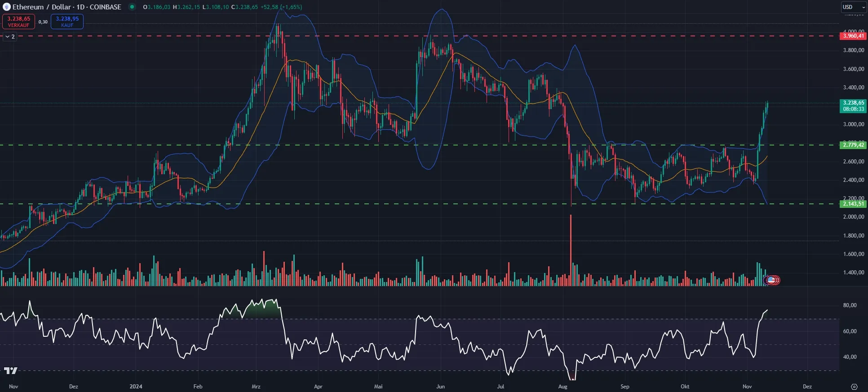Click the Jun label on time axis
The image size is (868, 392).
pos(440,387)
